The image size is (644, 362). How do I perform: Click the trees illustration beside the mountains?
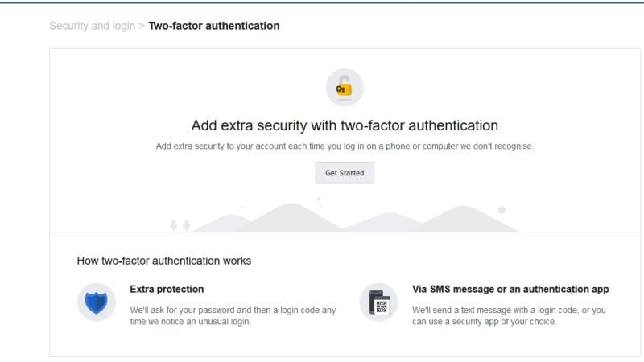[180, 225]
